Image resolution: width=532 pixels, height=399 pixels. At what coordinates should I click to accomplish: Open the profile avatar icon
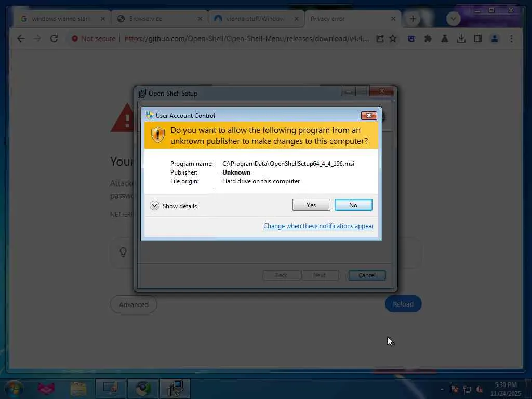pyautogui.click(x=495, y=38)
